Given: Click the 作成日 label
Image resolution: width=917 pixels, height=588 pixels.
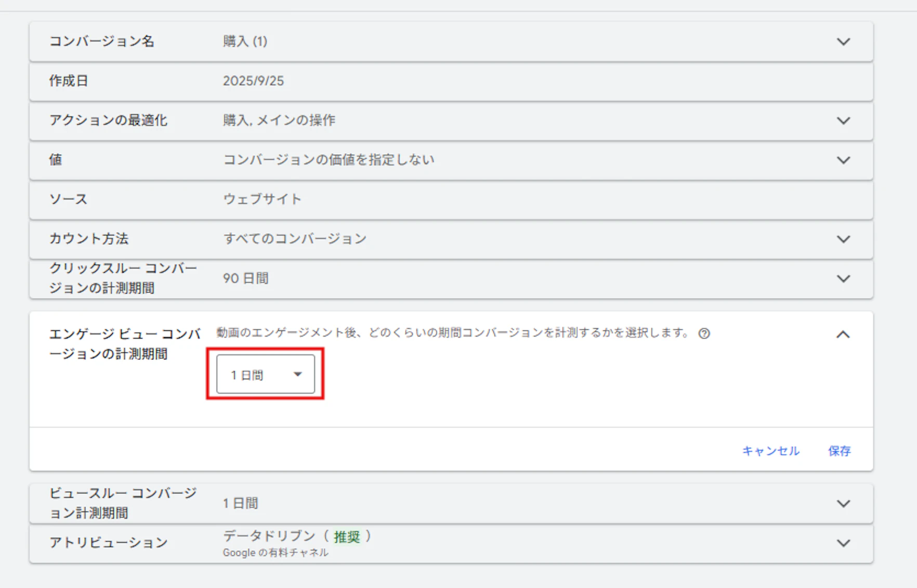Looking at the screenshot, I should [x=69, y=81].
